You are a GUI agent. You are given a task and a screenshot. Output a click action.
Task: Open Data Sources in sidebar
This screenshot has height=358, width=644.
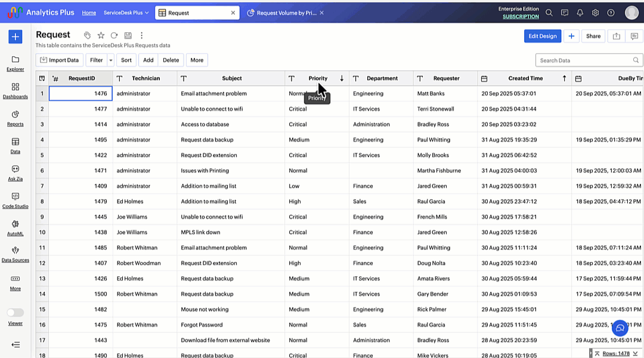tap(16, 254)
